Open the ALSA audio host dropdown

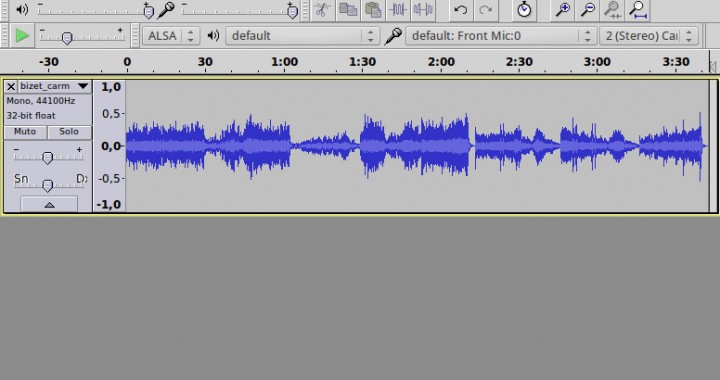click(x=171, y=36)
